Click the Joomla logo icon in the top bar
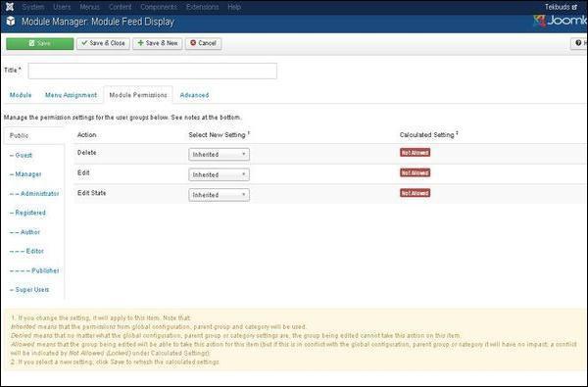Screen dimensions: 588x387 tap(10, 7)
